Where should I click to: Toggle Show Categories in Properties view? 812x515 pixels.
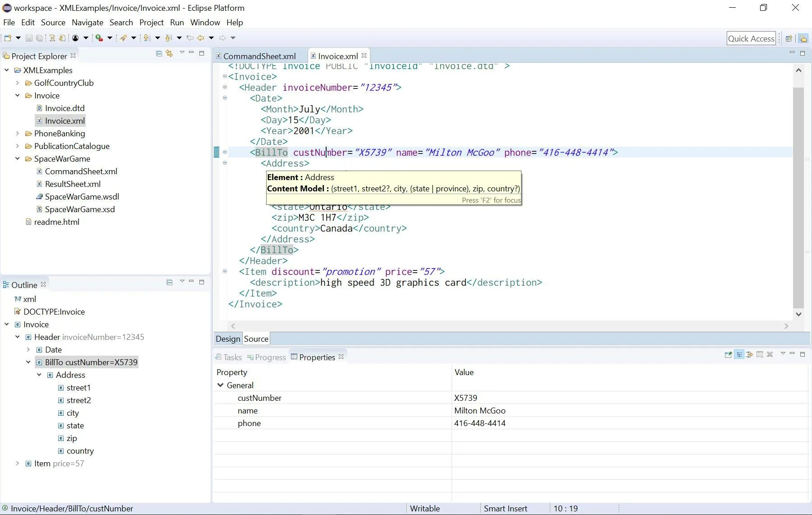tap(739, 354)
